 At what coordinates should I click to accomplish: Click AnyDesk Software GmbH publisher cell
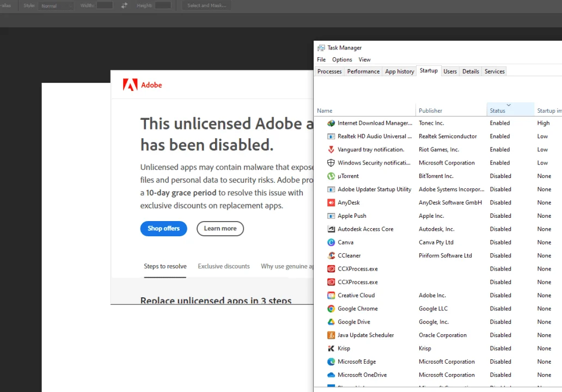point(450,203)
